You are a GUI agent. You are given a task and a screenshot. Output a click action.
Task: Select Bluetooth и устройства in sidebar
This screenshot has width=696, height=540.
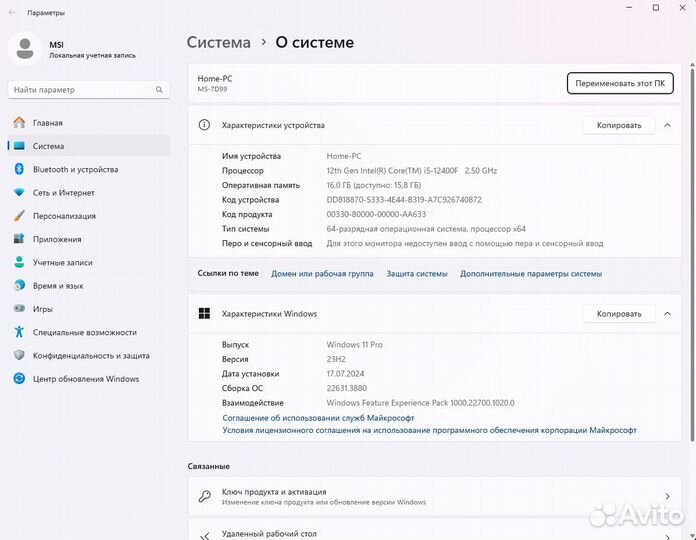coord(89,169)
